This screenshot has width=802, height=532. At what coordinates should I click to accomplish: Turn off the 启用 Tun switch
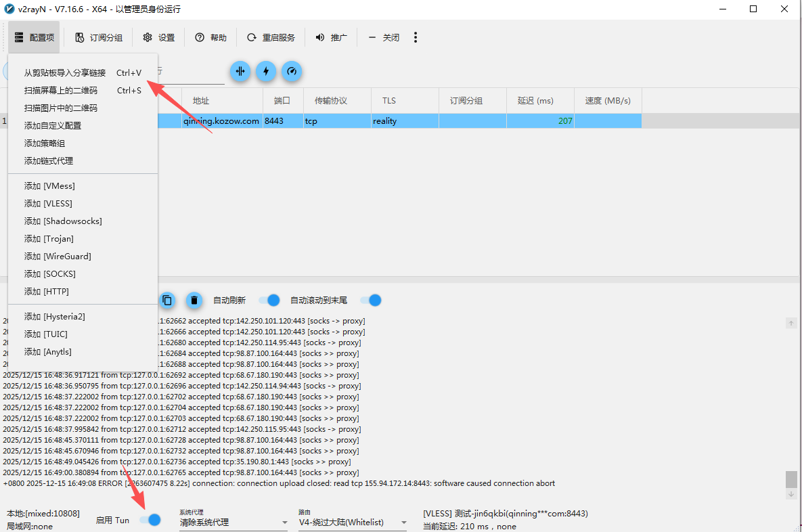click(150, 520)
